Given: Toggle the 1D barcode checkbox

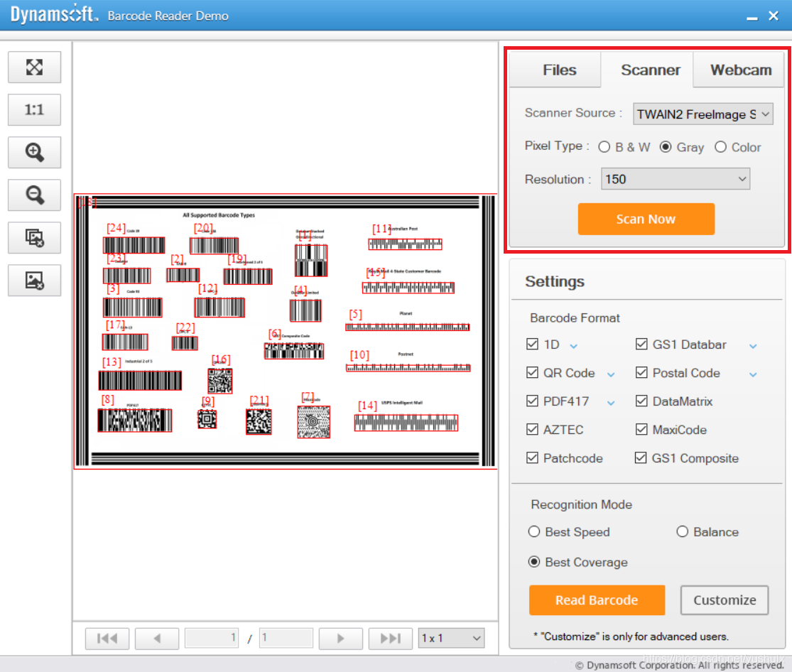Looking at the screenshot, I should (532, 344).
